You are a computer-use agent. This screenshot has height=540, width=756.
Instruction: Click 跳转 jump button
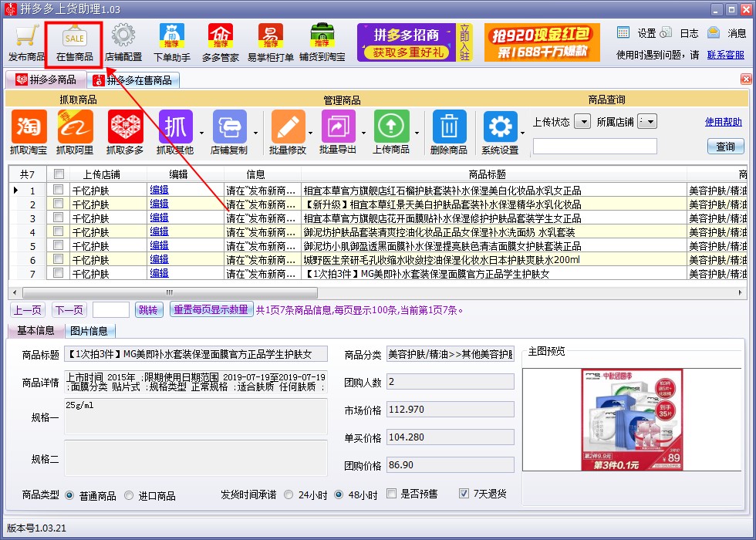click(x=148, y=309)
